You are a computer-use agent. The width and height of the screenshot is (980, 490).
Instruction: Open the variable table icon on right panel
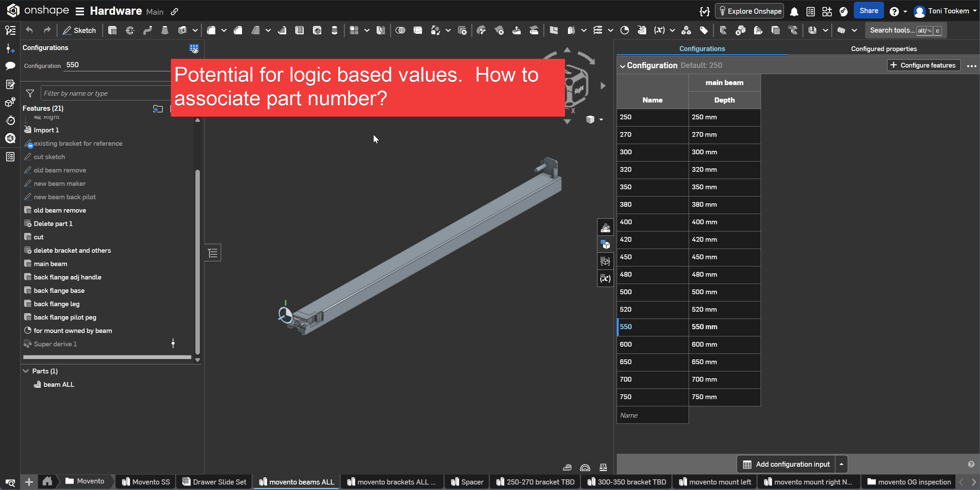605,278
